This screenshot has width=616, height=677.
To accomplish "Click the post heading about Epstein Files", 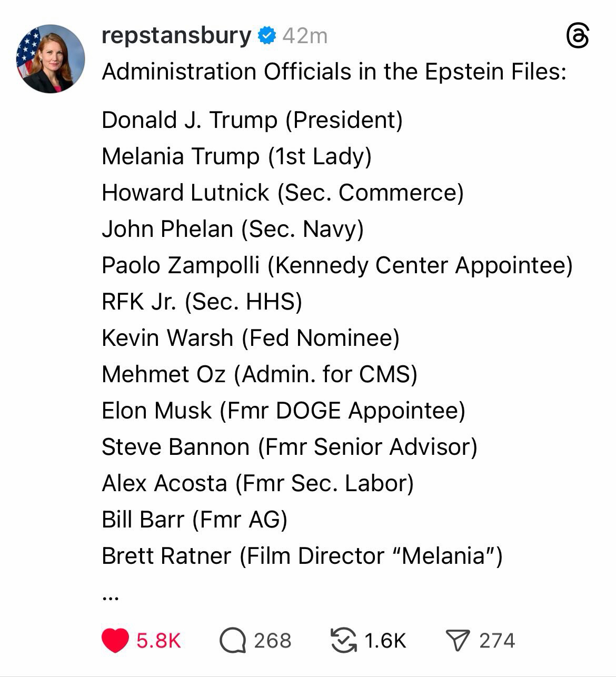I will click(x=334, y=72).
